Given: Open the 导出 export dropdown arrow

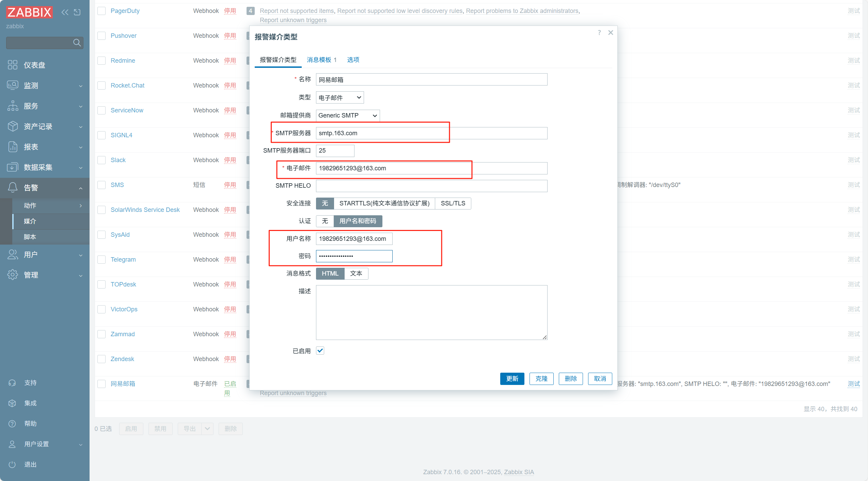Looking at the screenshot, I should click(x=207, y=429).
